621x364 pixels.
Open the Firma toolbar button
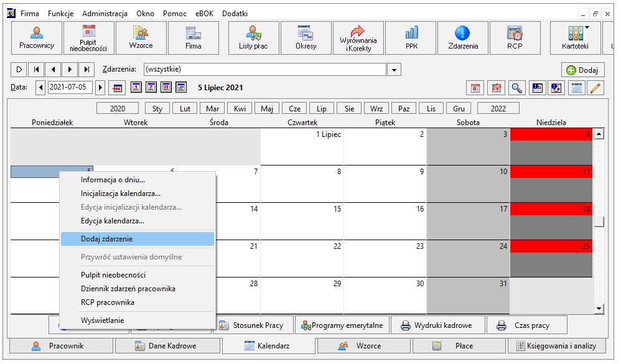(x=194, y=38)
